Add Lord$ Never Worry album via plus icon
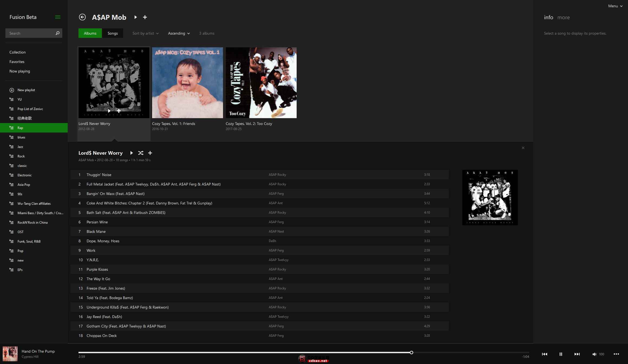 pyautogui.click(x=150, y=153)
